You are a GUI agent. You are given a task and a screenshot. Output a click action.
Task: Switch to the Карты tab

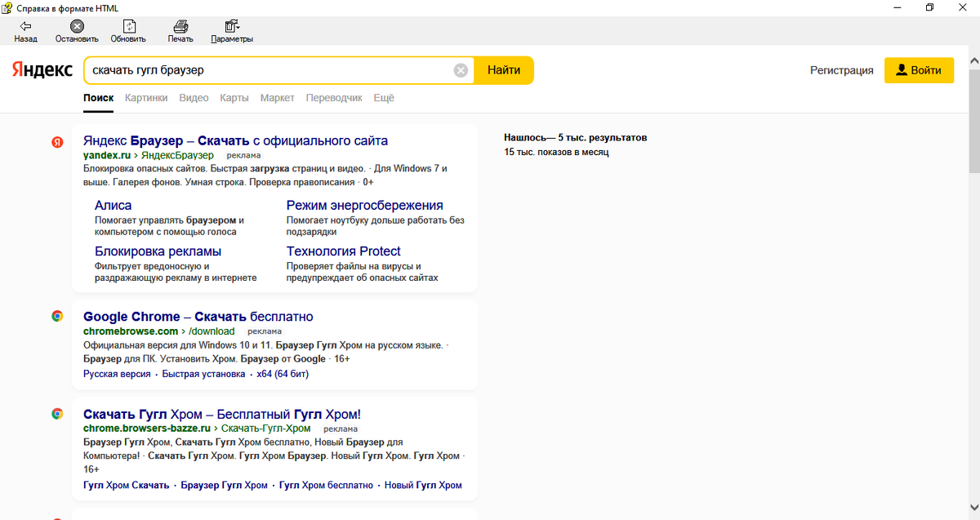click(234, 98)
